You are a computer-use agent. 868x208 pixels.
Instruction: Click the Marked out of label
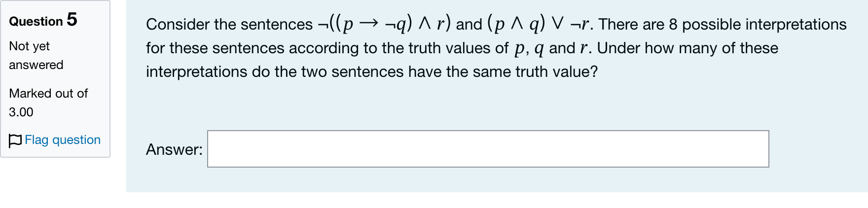click(48, 93)
